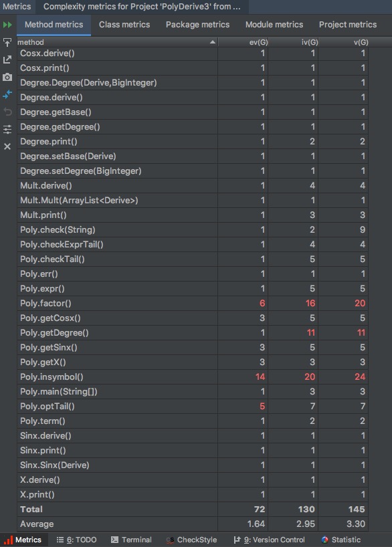This screenshot has height=547, width=392.
Task: Sort by the iv(G) column header
Action: pos(294,42)
